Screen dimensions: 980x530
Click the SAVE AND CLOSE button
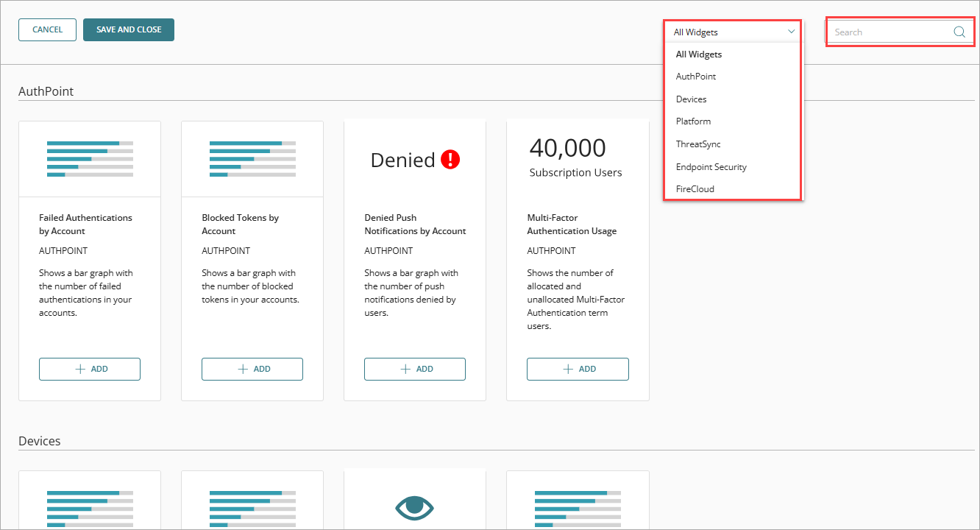click(x=128, y=29)
